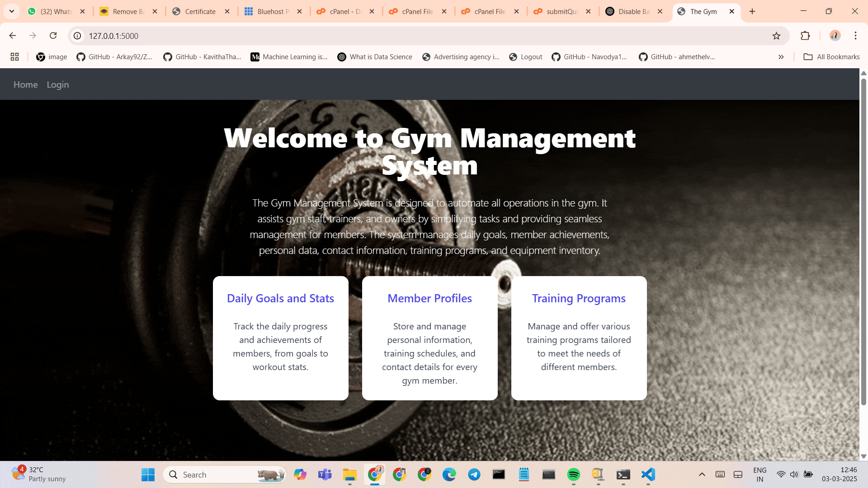
Task: Open Telegram from the taskbar
Action: tap(474, 474)
